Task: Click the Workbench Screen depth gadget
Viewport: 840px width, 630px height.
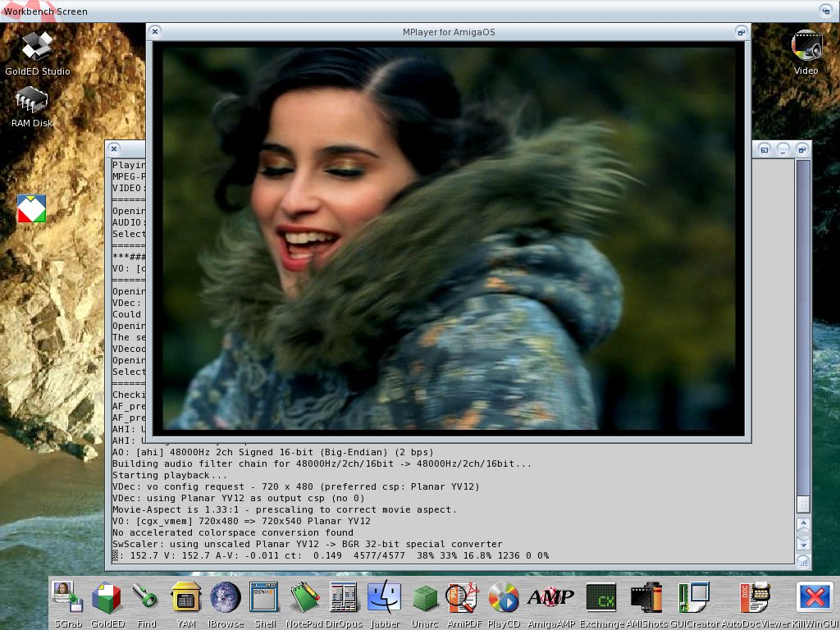Action: click(826, 11)
